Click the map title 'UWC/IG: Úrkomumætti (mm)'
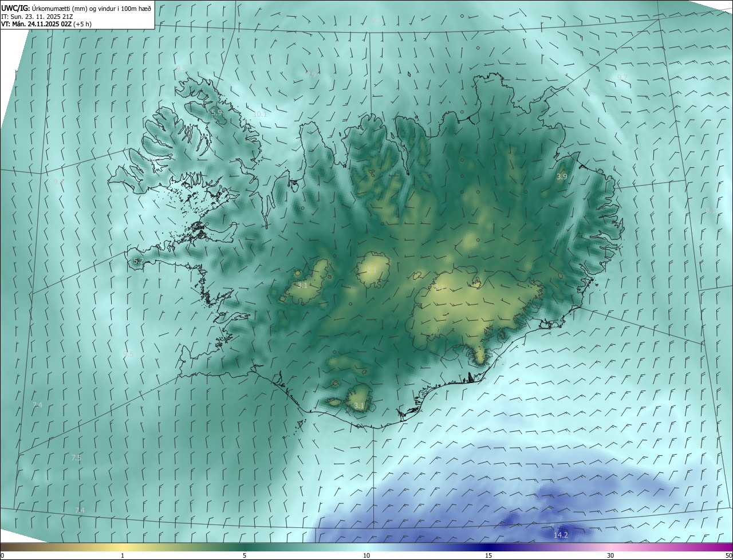This screenshot has width=733, height=560. [x=45, y=8]
